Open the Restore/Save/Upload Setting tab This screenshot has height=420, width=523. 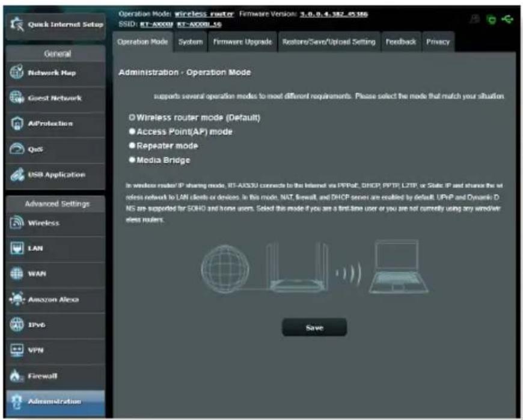pyautogui.click(x=329, y=42)
